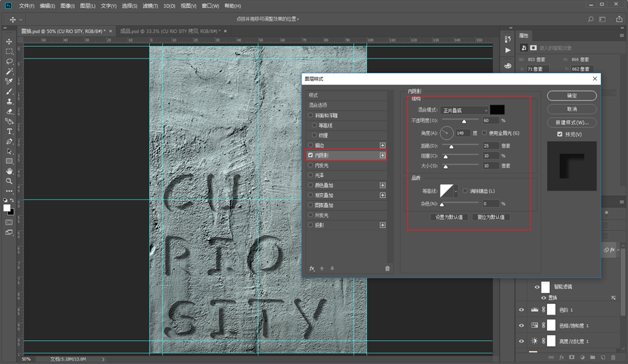Viewport: 628px width, 364px height.
Task: Open the 滤镜 menu
Action: coord(150,6)
